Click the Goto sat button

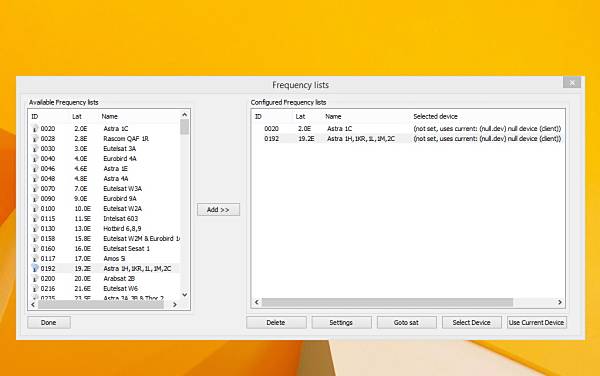point(406,322)
